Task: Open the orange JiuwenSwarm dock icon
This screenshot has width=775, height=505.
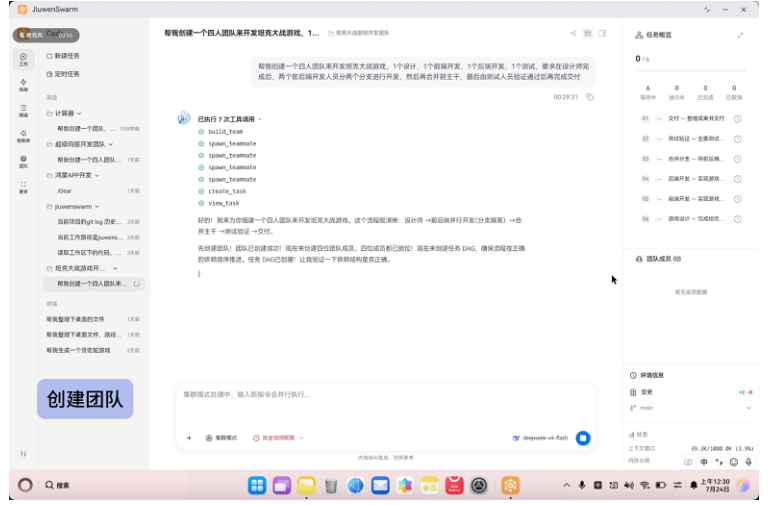Action: click(x=510, y=486)
